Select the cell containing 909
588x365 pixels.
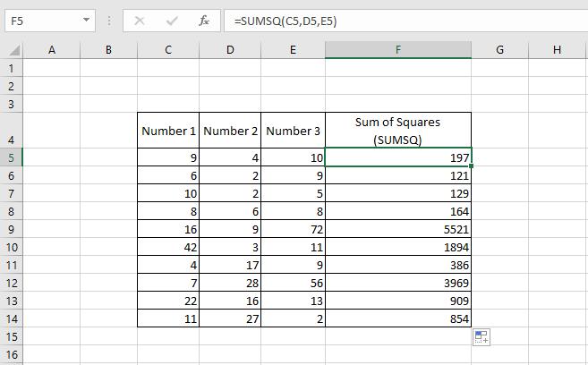point(398,301)
